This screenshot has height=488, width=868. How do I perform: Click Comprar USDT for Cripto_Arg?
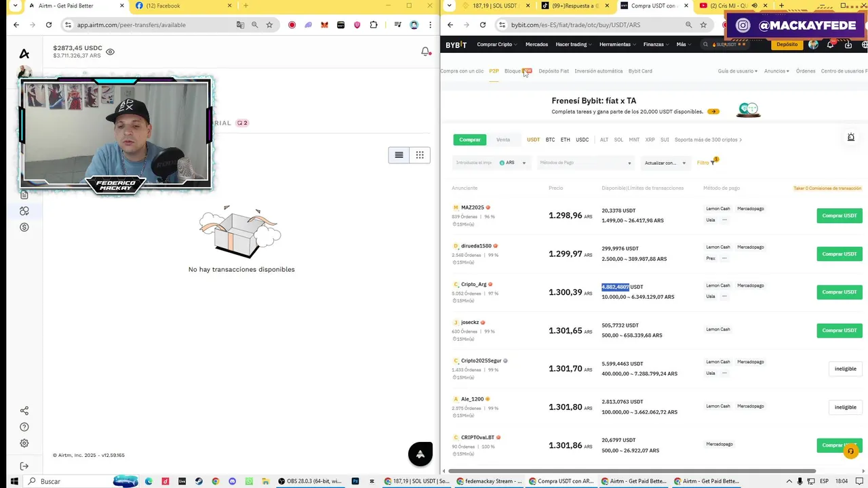(x=840, y=292)
